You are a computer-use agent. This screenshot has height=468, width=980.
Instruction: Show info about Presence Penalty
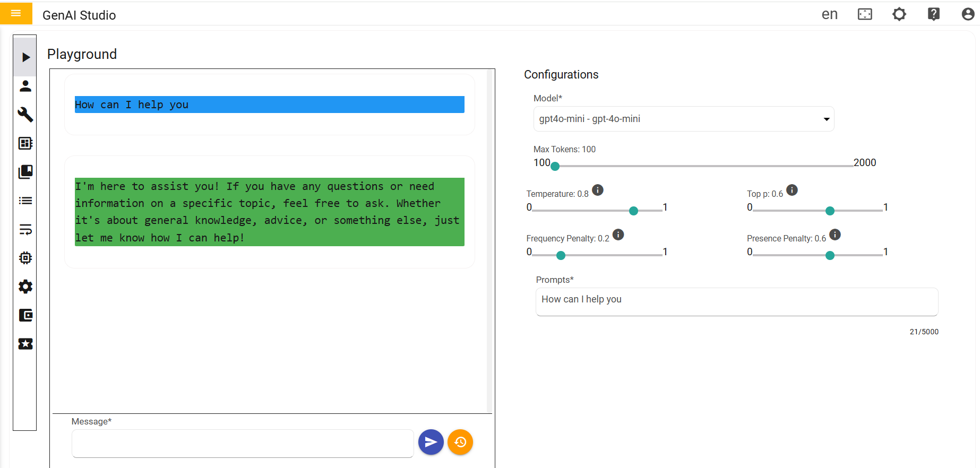835,235
